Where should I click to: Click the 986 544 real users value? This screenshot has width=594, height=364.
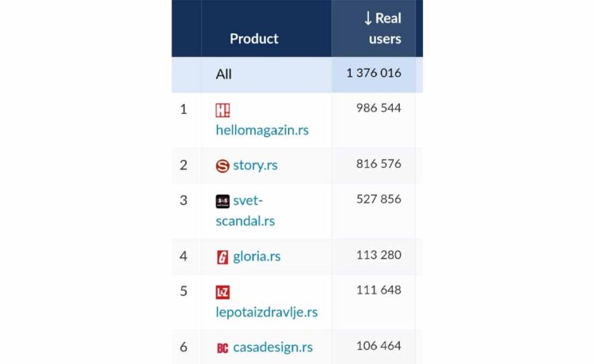(x=379, y=108)
